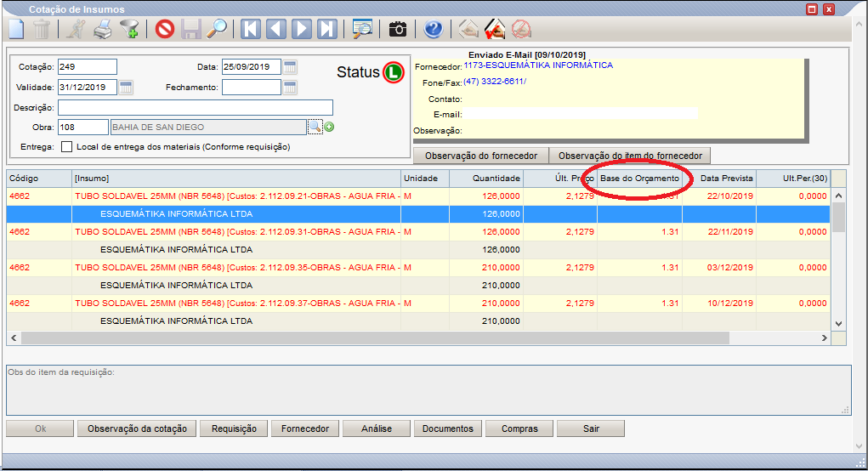Viewport: 868px width, 471px height.
Task: Select row with Custos 2.112.09.37-OBRAS
Action: 418,304
